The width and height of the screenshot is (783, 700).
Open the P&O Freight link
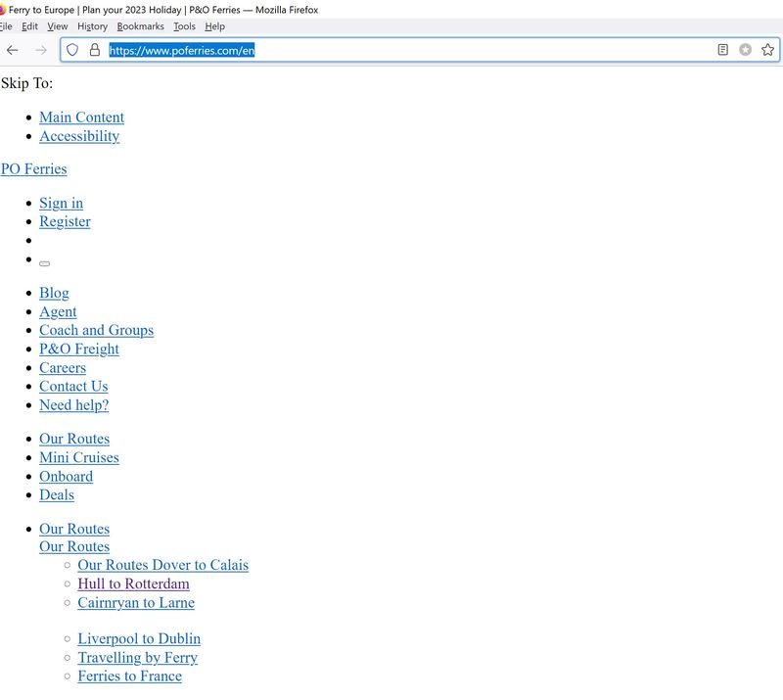coord(79,349)
